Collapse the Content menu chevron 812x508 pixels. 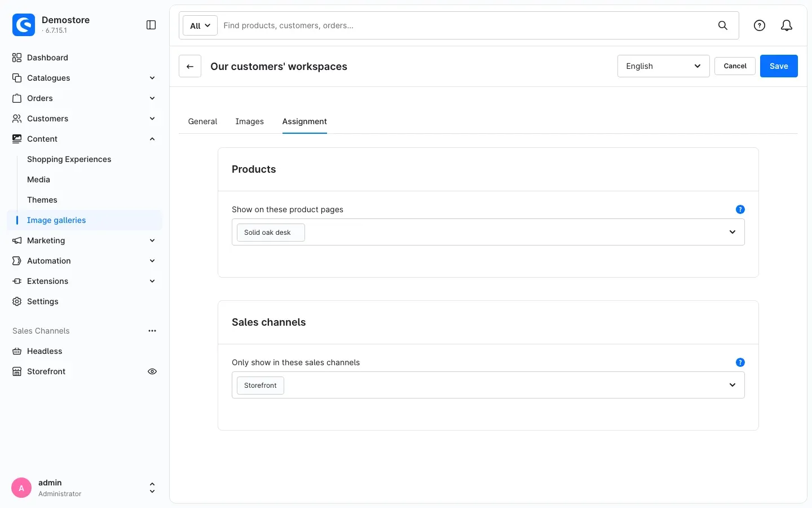[152, 139]
